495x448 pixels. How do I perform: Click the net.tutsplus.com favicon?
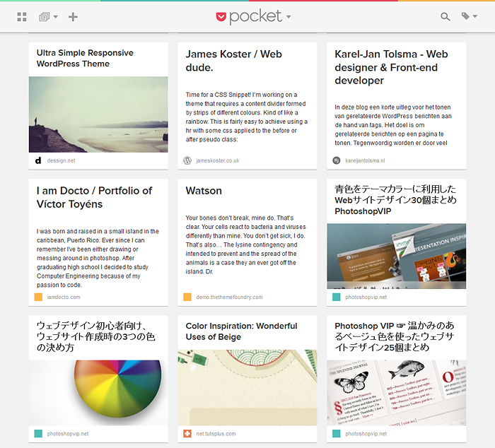pyautogui.click(x=187, y=434)
